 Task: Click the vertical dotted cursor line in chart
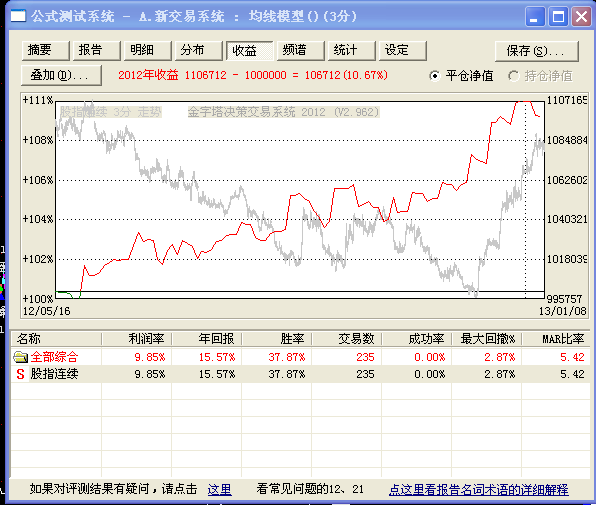(x=525, y=199)
